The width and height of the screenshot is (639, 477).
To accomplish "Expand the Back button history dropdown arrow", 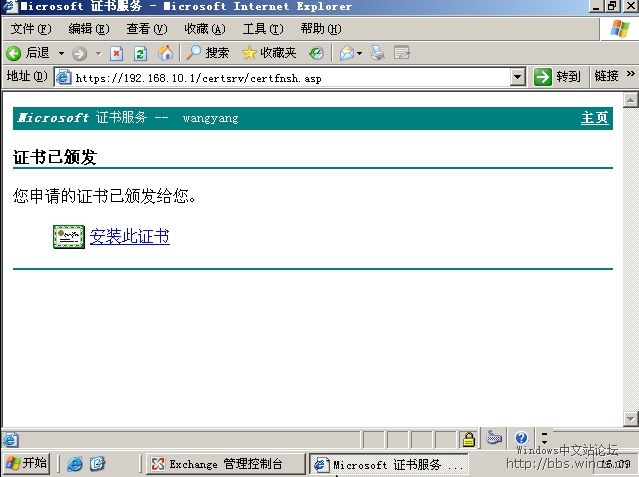I will 61,53.
